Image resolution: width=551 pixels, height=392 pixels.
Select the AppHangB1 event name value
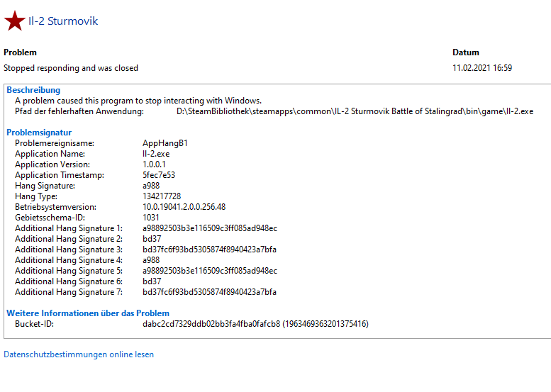click(165, 143)
